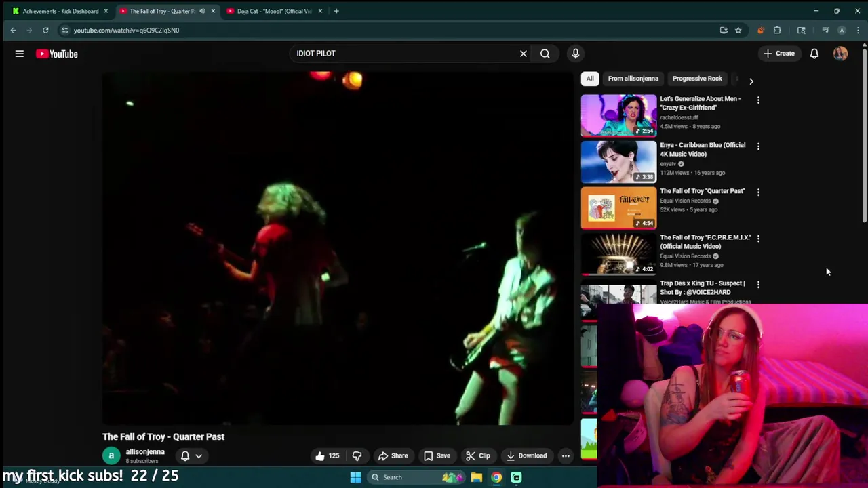
Task: Install app icon in address bar
Action: (724, 30)
